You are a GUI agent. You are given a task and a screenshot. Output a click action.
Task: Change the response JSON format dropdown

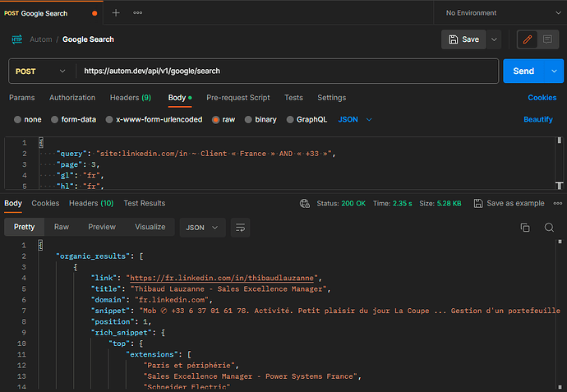click(x=202, y=228)
